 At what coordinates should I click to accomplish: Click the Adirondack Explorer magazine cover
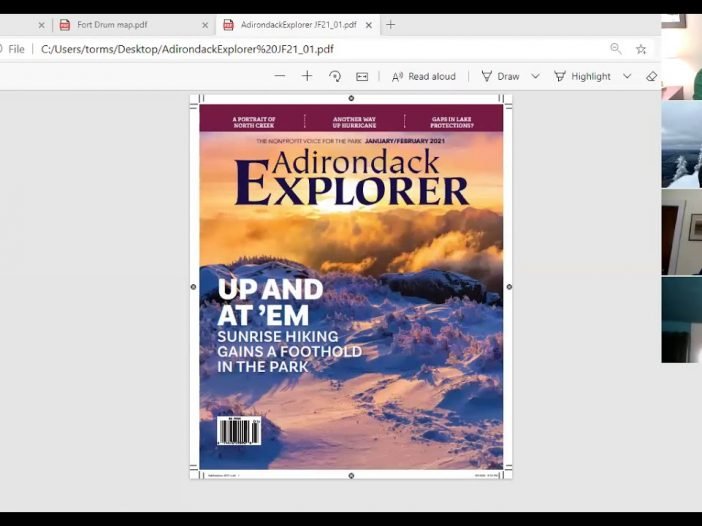pos(351,287)
